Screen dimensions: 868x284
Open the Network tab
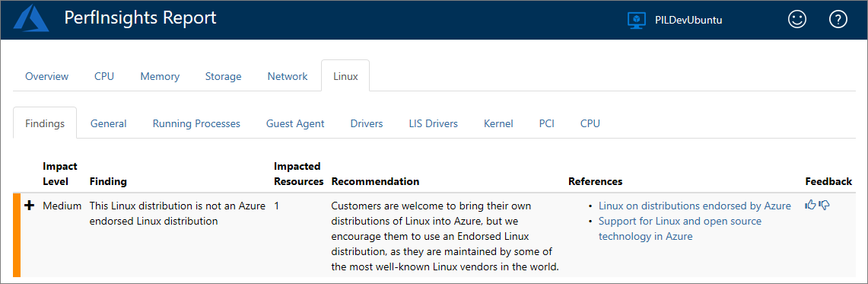pos(288,76)
